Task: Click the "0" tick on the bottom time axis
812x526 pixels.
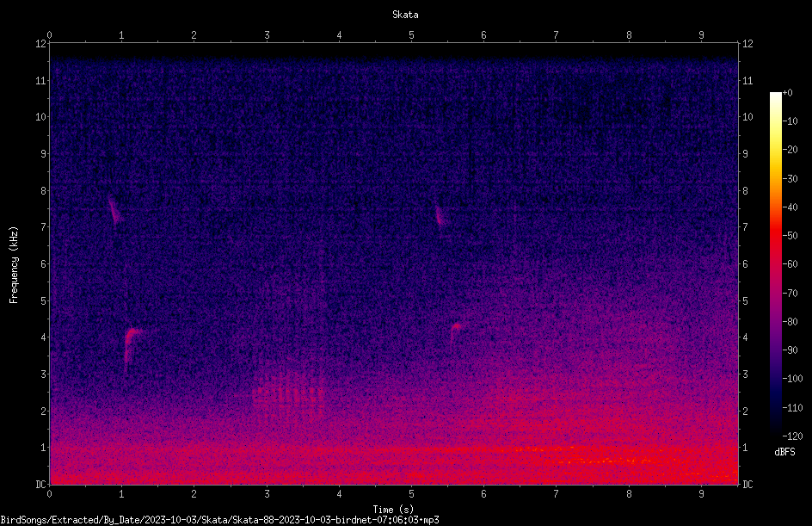Action: (49, 494)
